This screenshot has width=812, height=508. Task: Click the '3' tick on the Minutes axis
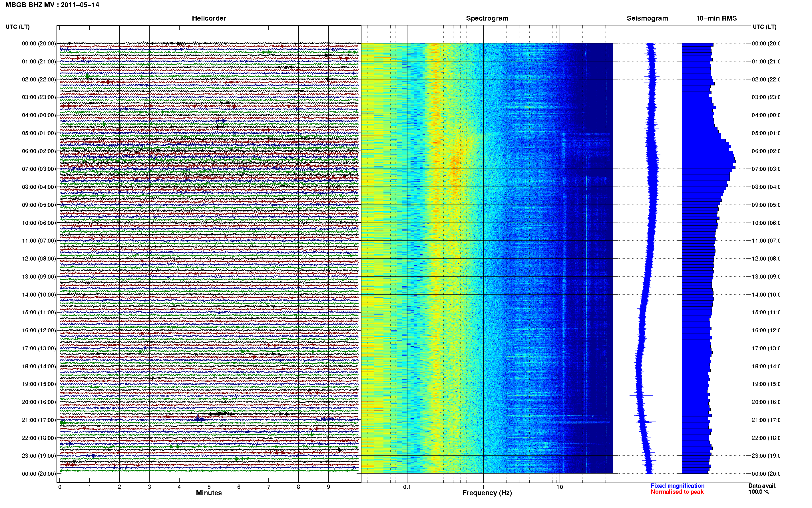pyautogui.click(x=149, y=487)
